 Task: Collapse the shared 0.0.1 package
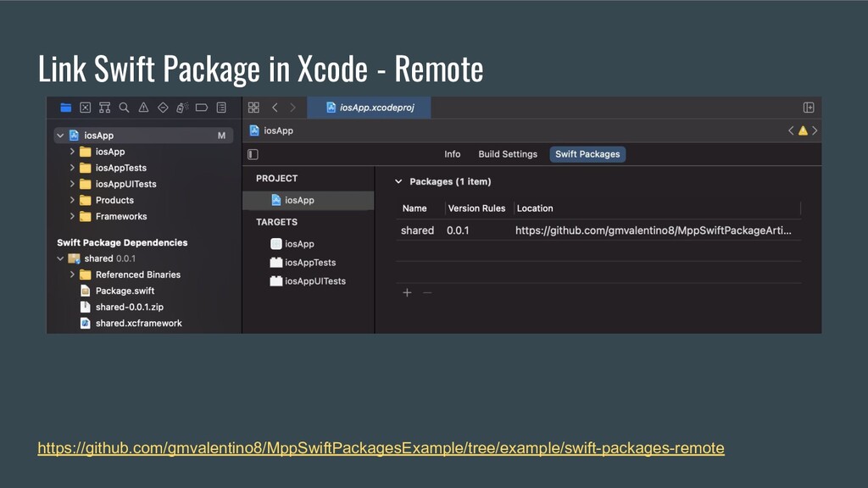(x=60, y=258)
